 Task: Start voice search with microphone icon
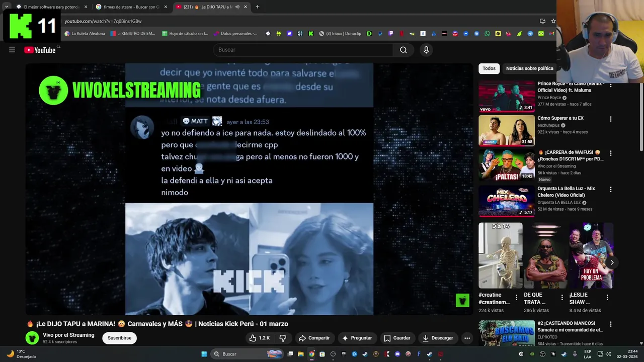tap(426, 50)
